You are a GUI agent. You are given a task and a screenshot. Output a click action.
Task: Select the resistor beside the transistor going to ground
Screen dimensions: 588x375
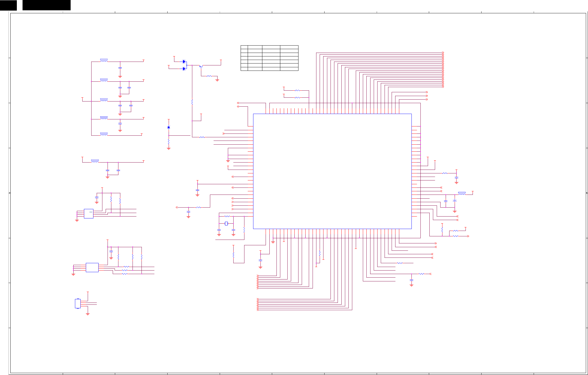pos(209,76)
